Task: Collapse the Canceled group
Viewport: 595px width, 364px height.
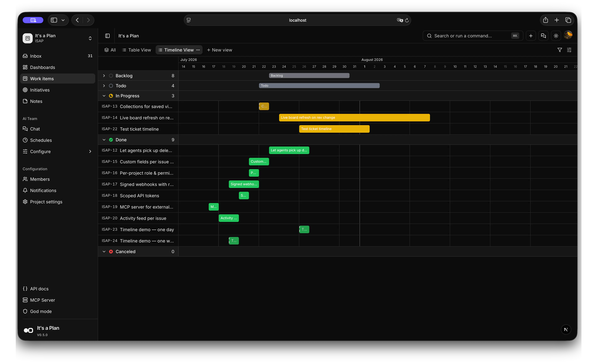Action: [x=104, y=252]
